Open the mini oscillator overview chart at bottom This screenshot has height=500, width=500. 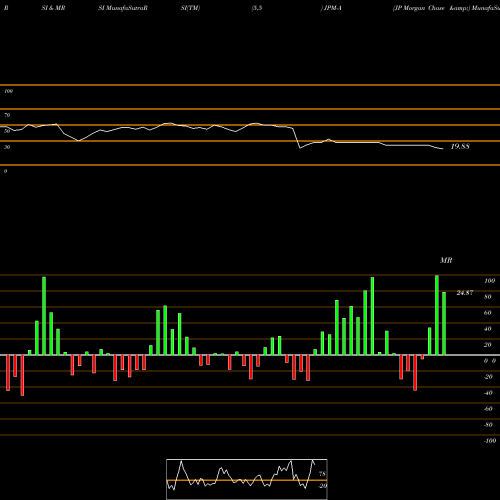tap(247, 479)
